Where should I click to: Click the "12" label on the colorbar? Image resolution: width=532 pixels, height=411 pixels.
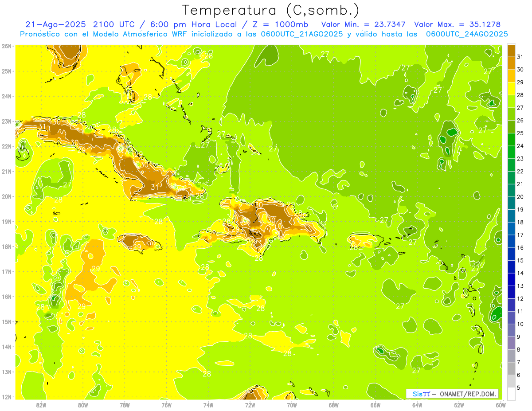(520, 298)
